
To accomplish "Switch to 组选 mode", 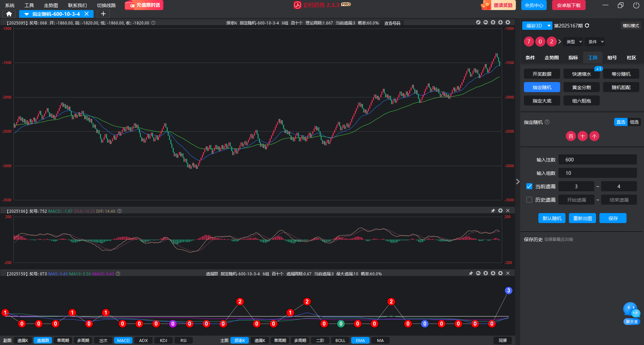I will pyautogui.click(x=634, y=122).
